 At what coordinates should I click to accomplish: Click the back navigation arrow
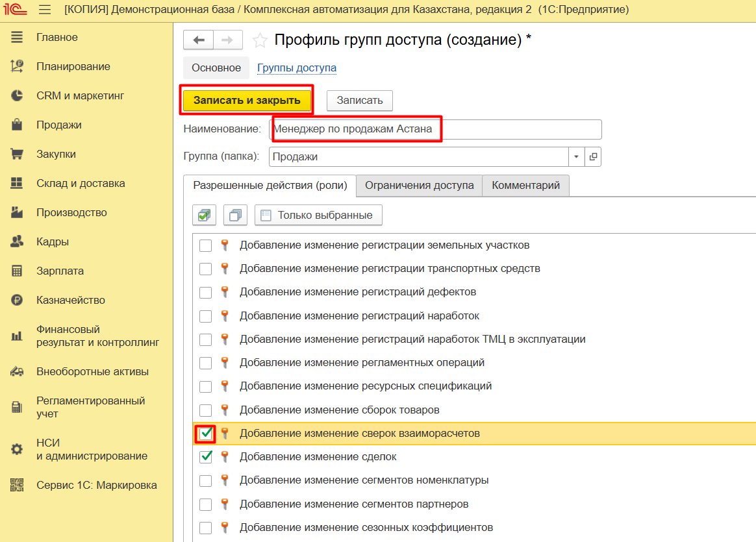199,40
